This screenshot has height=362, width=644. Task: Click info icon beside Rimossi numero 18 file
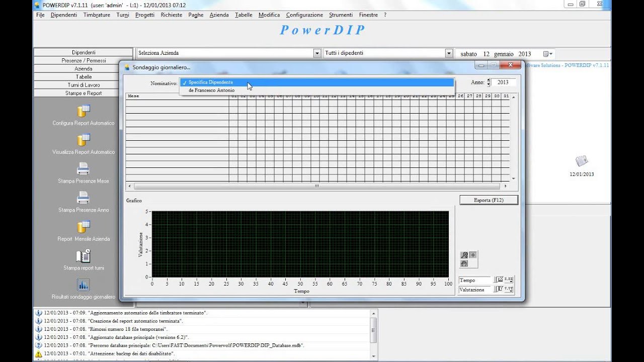pos(38,329)
